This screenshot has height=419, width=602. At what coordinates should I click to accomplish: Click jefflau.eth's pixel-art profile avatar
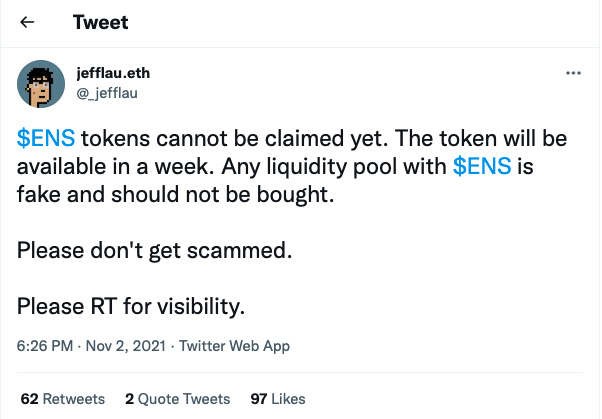click(x=41, y=86)
